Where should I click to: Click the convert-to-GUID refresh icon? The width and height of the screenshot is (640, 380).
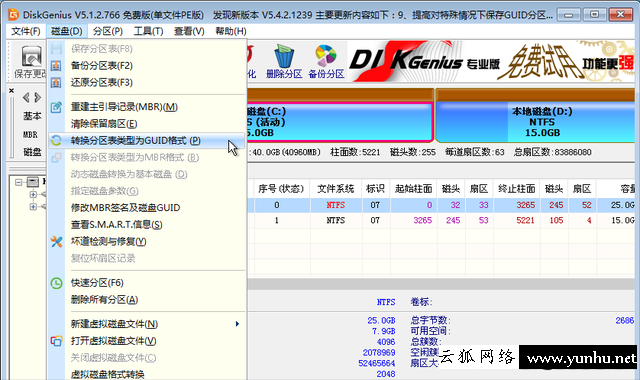56,141
